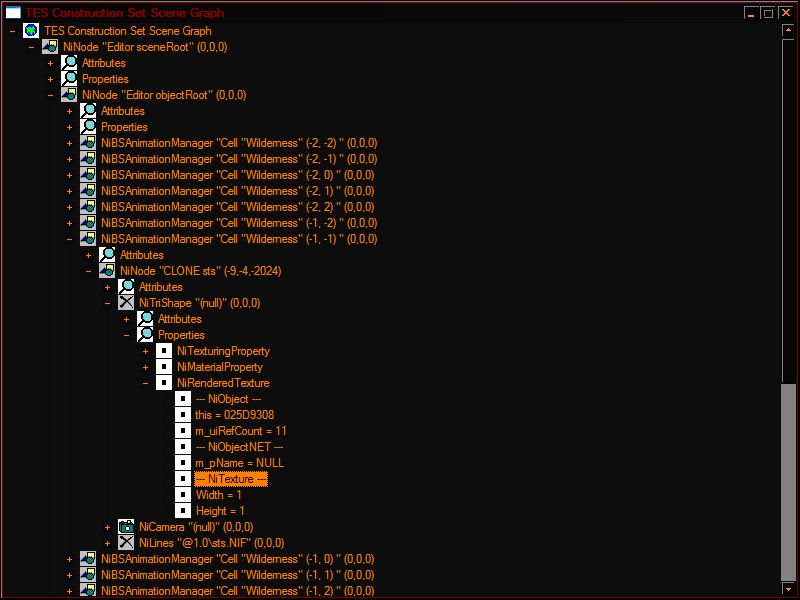The image size is (800, 600).
Task: Select the "m_pName = NULL" row
Action: 239,463
